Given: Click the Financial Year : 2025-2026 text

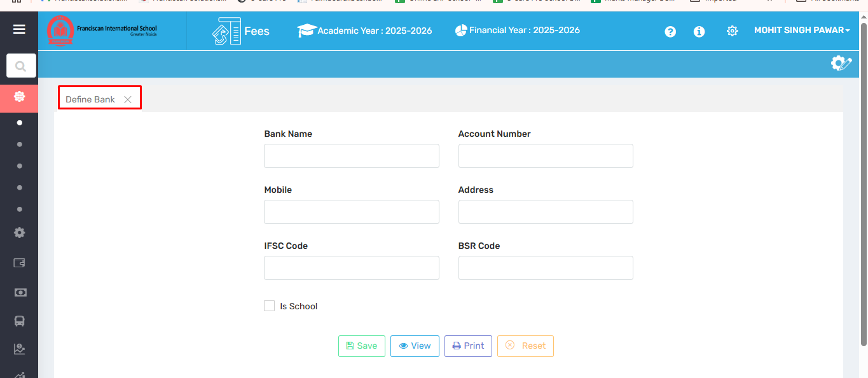Looking at the screenshot, I should point(525,30).
